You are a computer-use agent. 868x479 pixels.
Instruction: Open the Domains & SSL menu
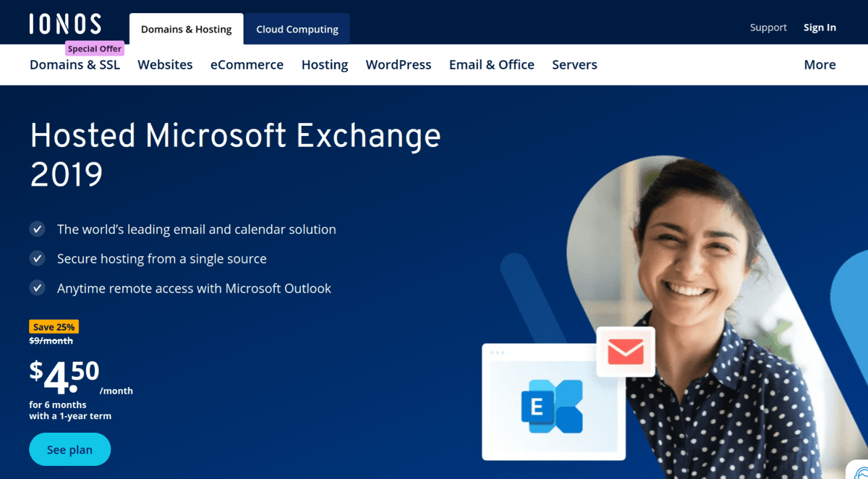coord(75,64)
